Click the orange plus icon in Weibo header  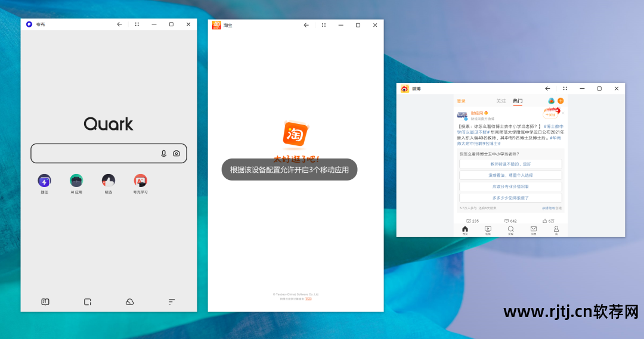click(x=561, y=101)
